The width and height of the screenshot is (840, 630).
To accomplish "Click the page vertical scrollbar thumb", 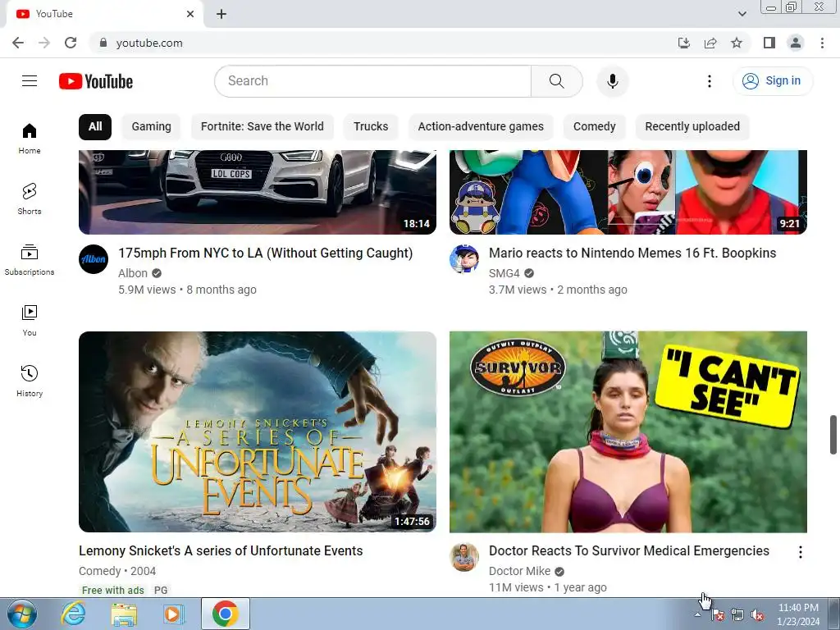I will [833, 435].
